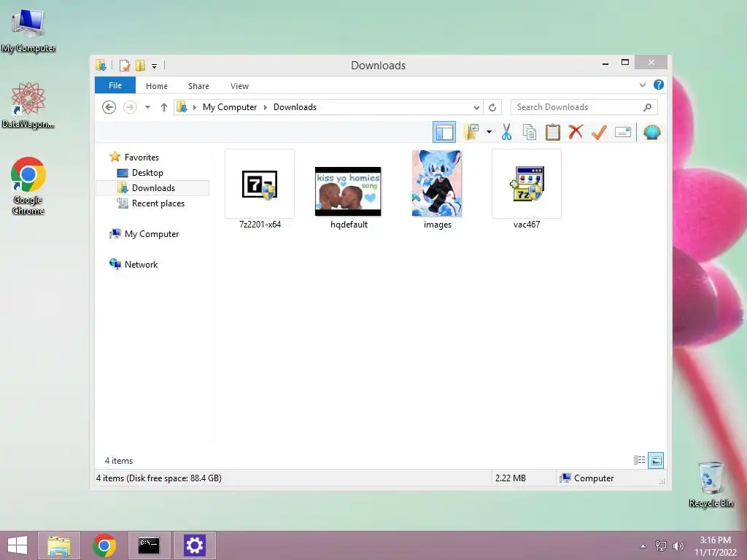Viewport: 747px width, 560px height.
Task: Open Command Prompt from the taskbar
Action: click(149, 545)
